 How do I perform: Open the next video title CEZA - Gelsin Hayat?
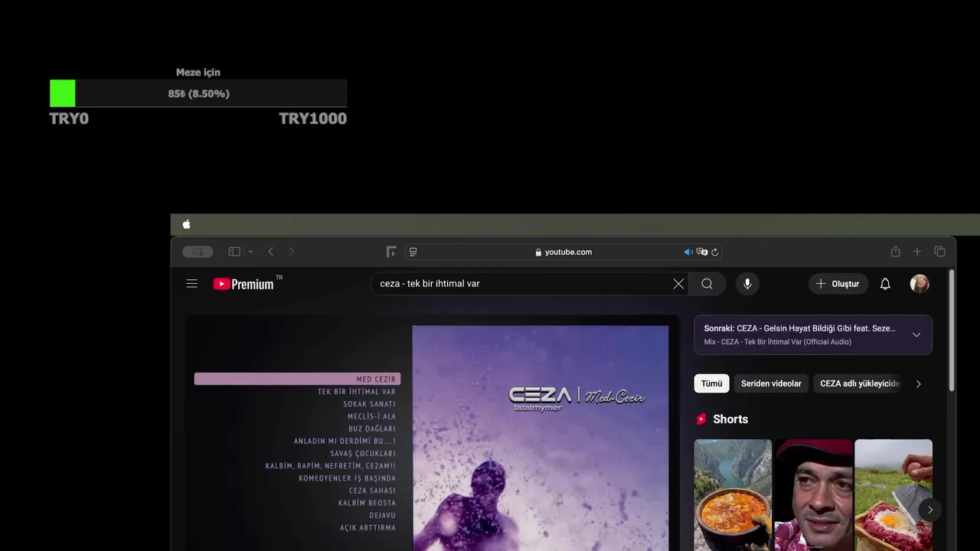point(799,328)
